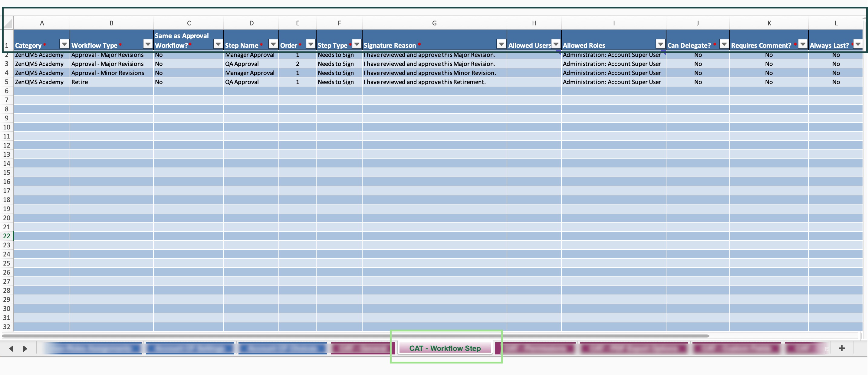Select the 'approve this Retirement' signature reason cell
The image size is (868, 375).
tap(434, 82)
